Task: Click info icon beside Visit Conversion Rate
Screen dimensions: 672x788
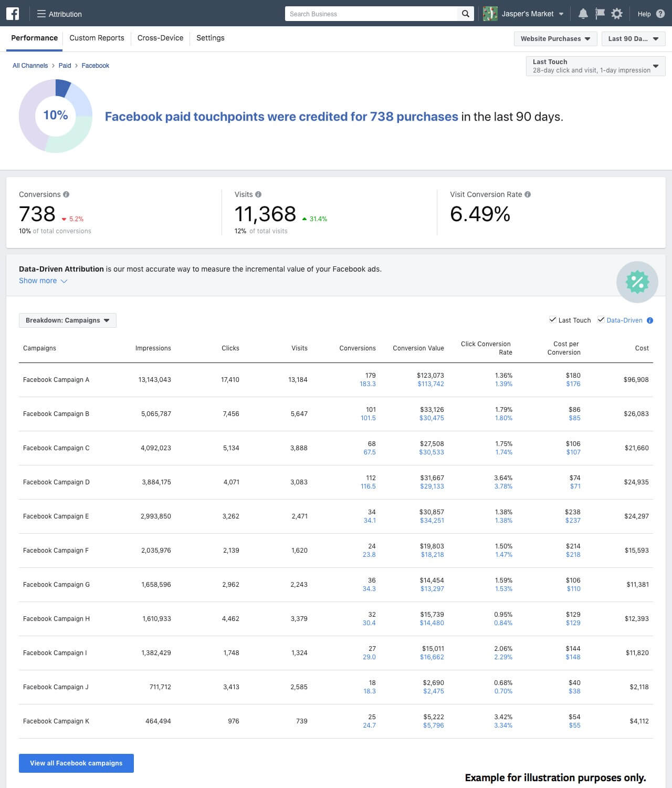Action: [528, 194]
